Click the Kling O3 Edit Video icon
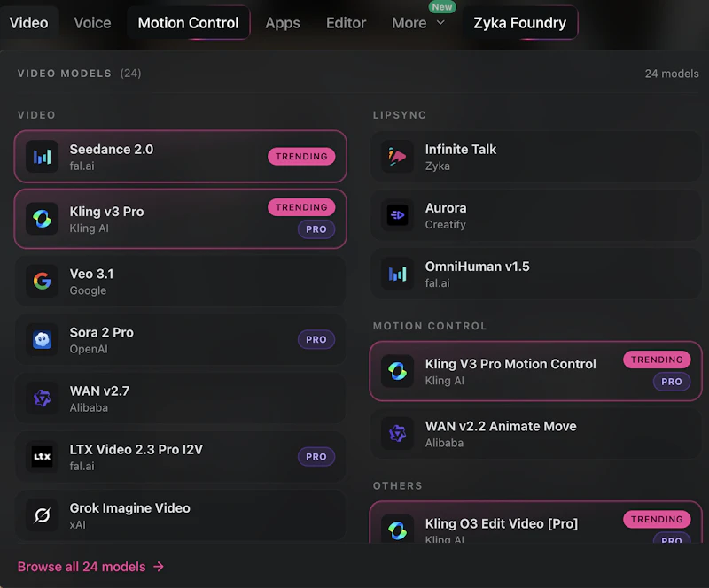This screenshot has width=709, height=588. [397, 529]
